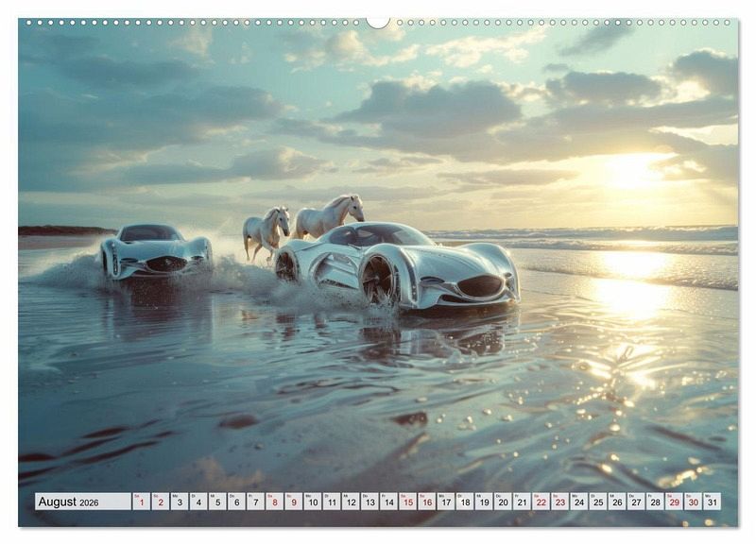Click the white horse on the right
The image size is (756, 545).
[328, 215]
